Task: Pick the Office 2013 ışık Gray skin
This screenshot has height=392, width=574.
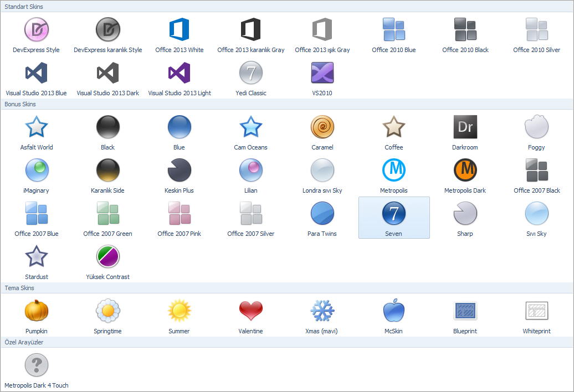Action: point(322,35)
